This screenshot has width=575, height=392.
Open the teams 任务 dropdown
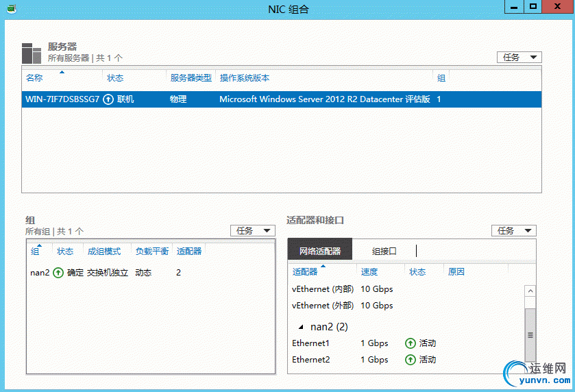253,231
